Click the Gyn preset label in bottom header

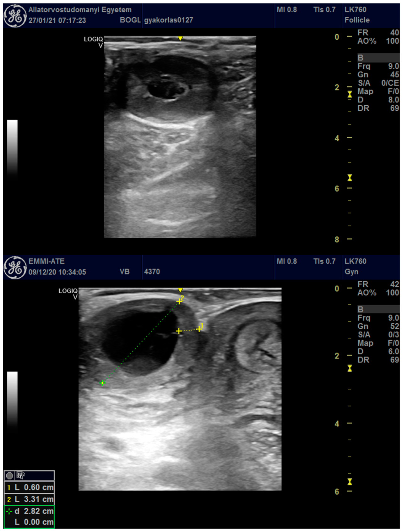tap(351, 272)
